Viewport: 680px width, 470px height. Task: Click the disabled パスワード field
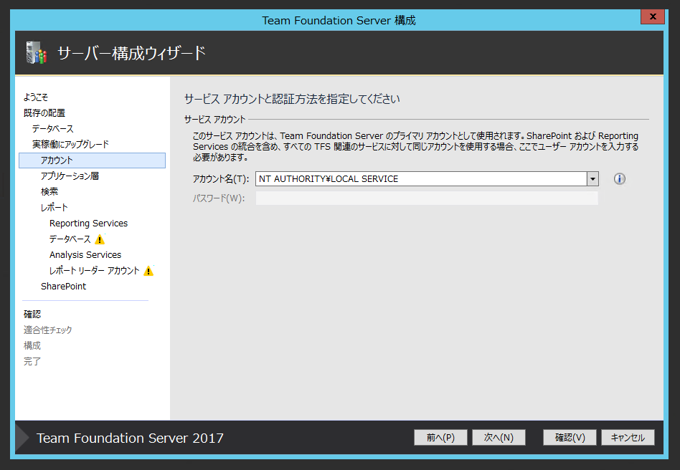(427, 198)
